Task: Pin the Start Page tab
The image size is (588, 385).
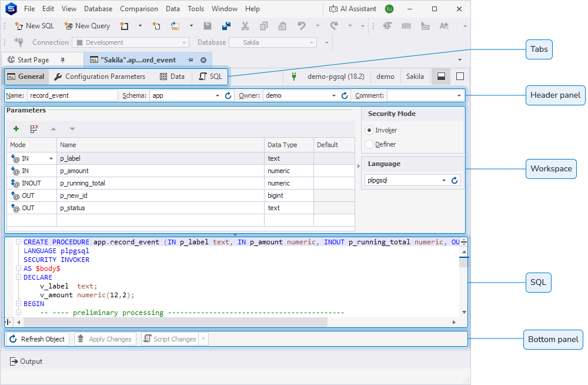Action: [63, 60]
